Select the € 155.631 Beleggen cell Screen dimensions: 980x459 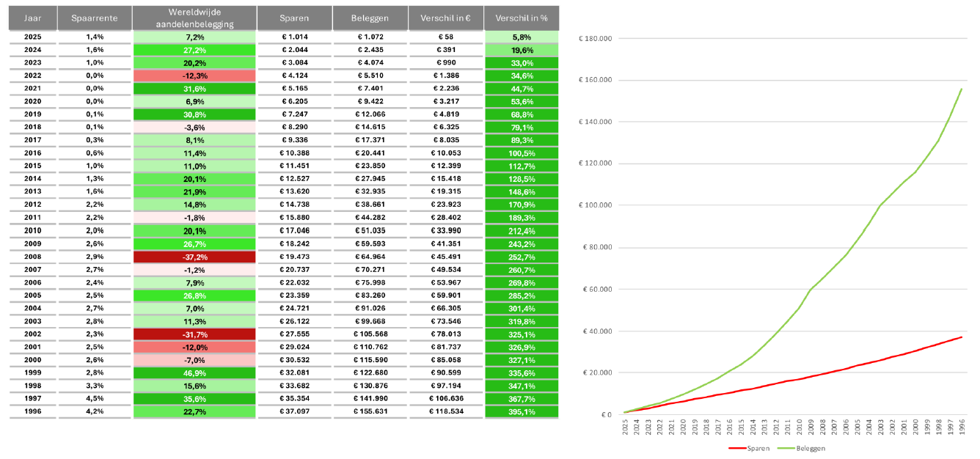click(370, 411)
